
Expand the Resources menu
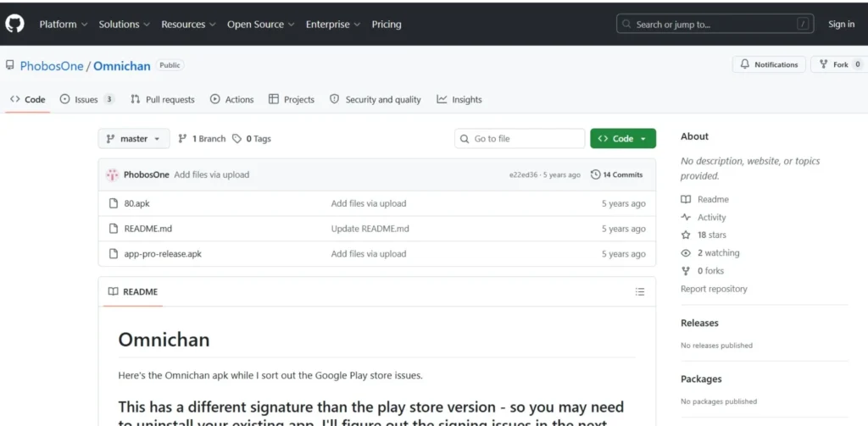coord(188,25)
